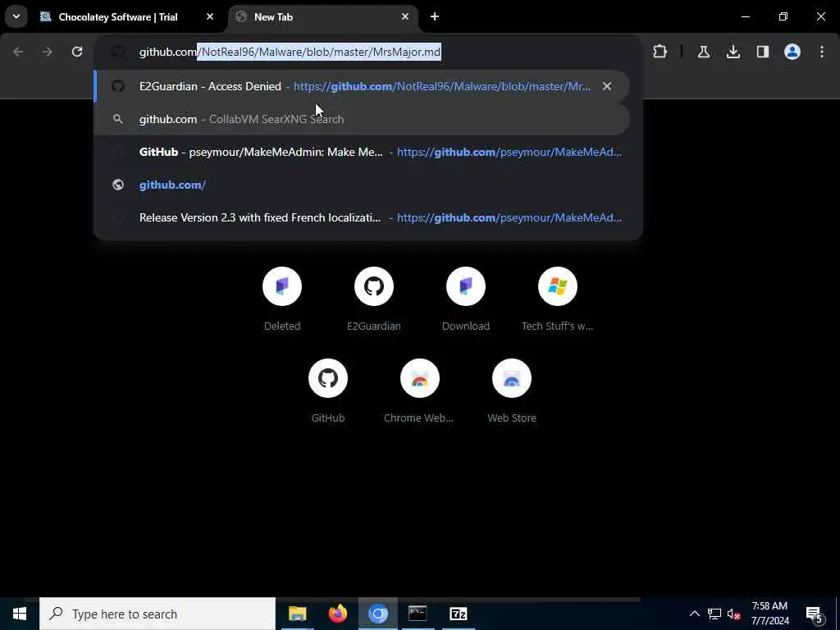The image size is (840, 630).
Task: Open the command prompt taskbar icon
Action: pyautogui.click(x=418, y=614)
